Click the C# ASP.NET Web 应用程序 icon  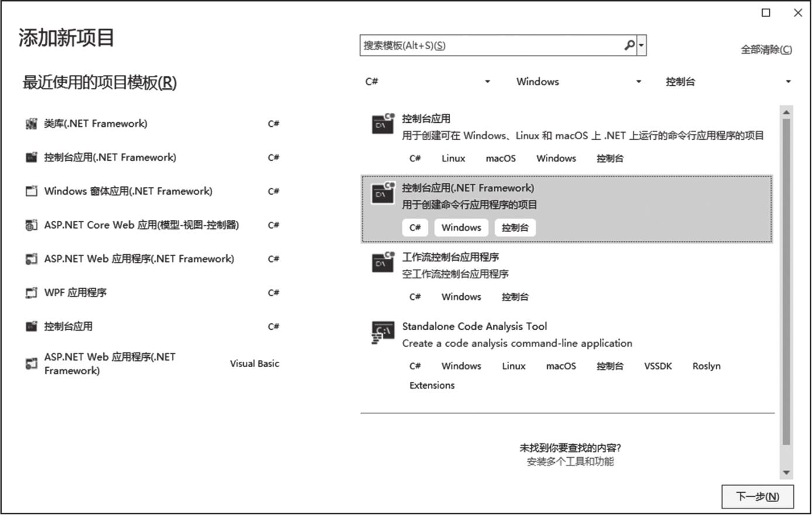pos(32,259)
